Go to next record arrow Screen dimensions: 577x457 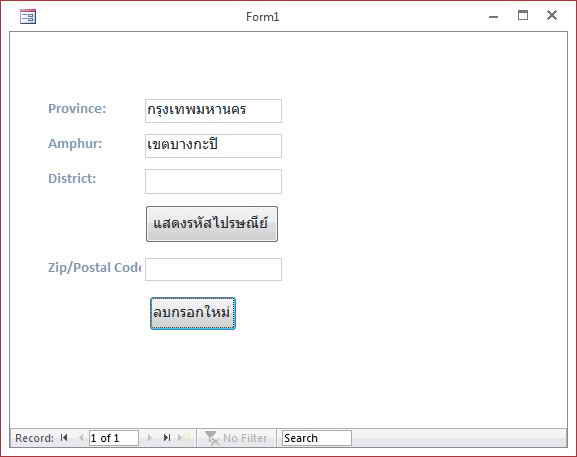(149, 437)
